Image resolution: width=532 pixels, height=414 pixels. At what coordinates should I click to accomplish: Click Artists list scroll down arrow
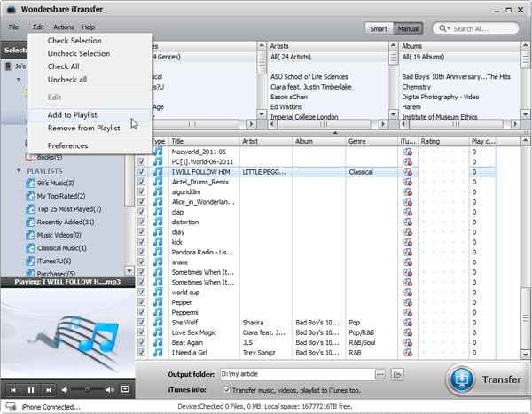[393, 114]
